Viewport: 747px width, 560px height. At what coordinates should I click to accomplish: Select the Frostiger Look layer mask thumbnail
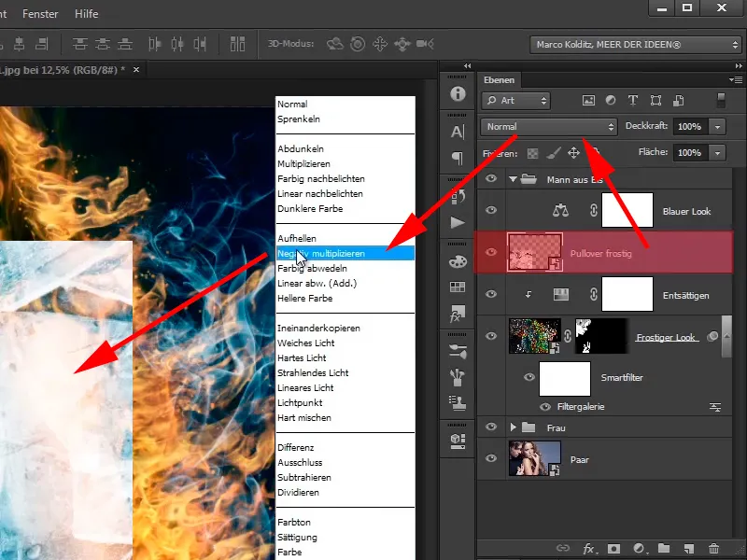600,336
